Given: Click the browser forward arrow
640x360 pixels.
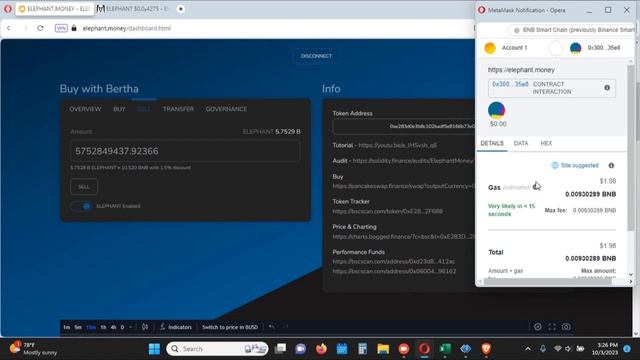Looking at the screenshot, I should point(25,28).
